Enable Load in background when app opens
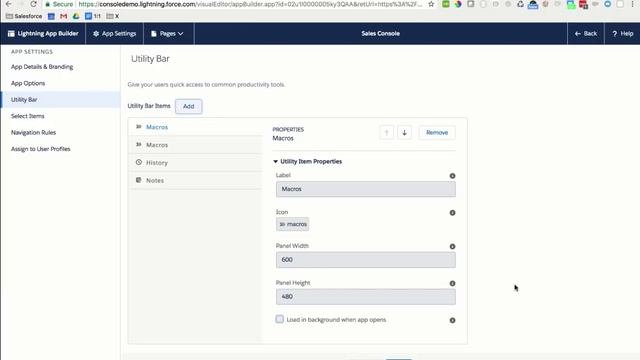Image resolution: width=640 pixels, height=360 pixels. point(280,319)
